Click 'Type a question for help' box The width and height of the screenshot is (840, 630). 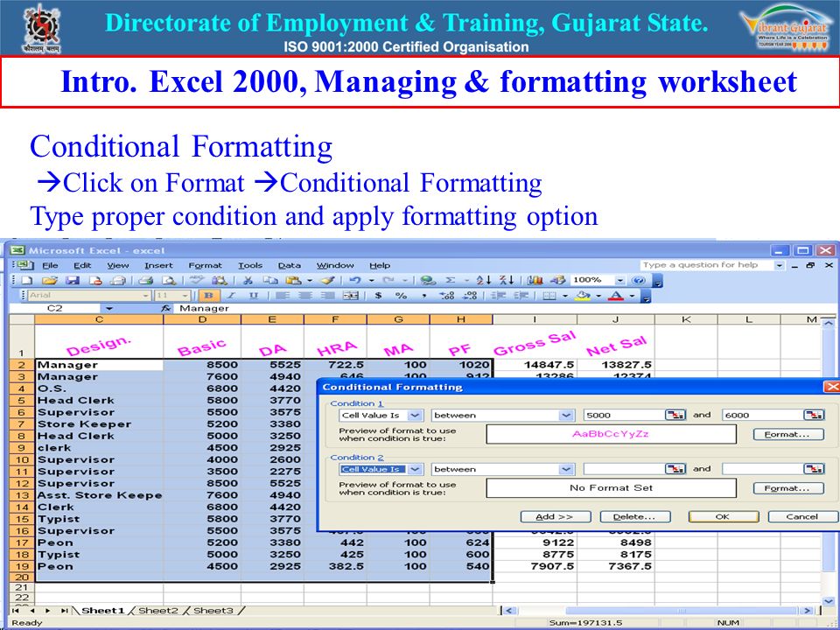coord(707,265)
